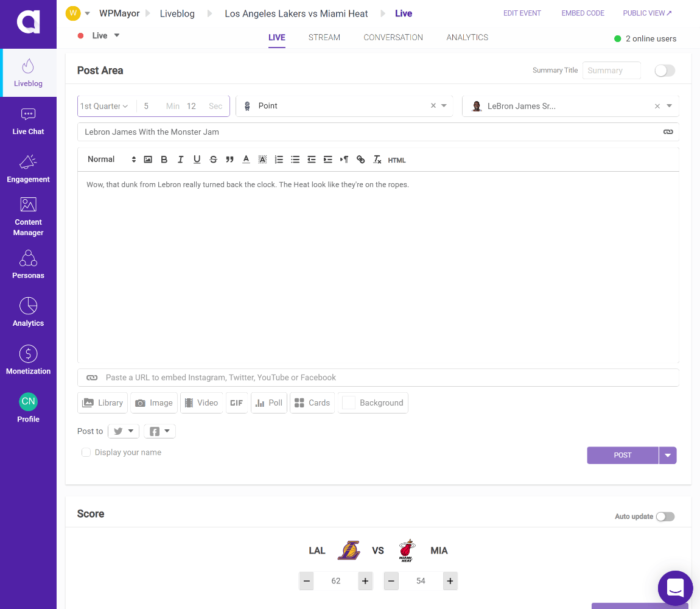
Task: Add a GIF to post
Action: 237,403
